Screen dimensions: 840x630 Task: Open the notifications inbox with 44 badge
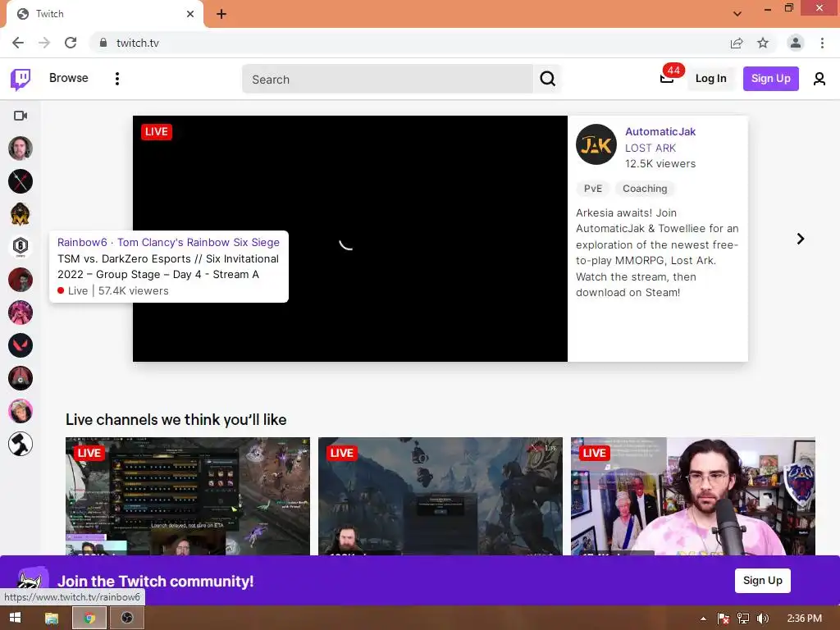click(667, 78)
